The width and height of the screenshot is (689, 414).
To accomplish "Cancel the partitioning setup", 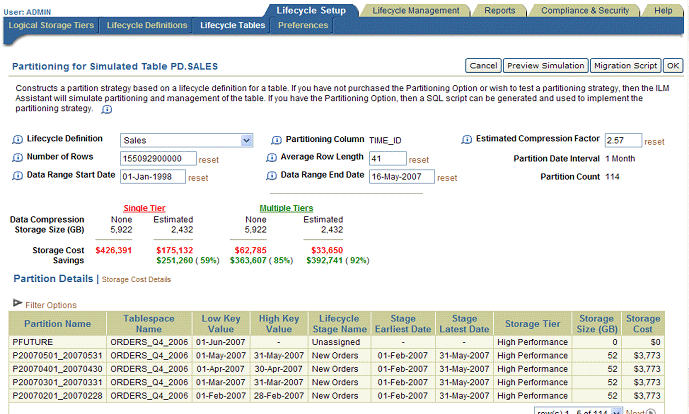I will [x=483, y=66].
